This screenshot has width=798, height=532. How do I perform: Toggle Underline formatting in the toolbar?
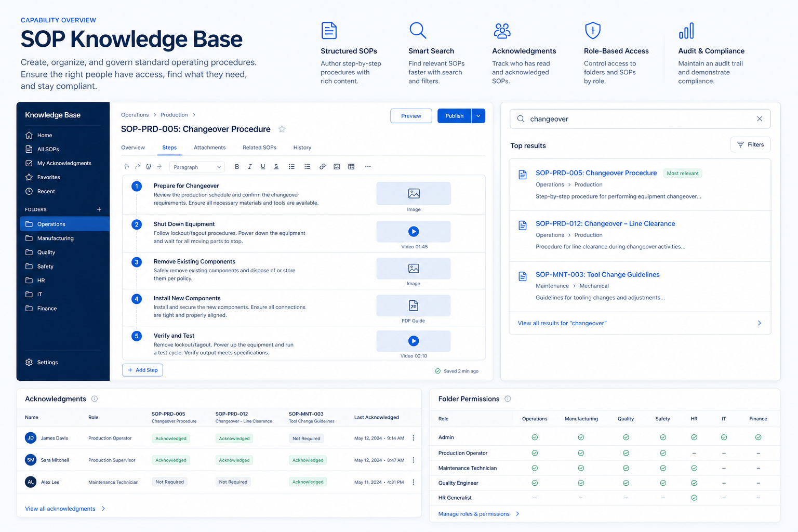263,167
